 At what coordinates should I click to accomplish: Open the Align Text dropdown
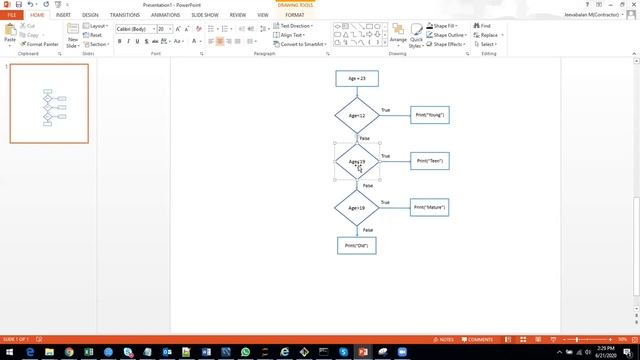click(289, 35)
